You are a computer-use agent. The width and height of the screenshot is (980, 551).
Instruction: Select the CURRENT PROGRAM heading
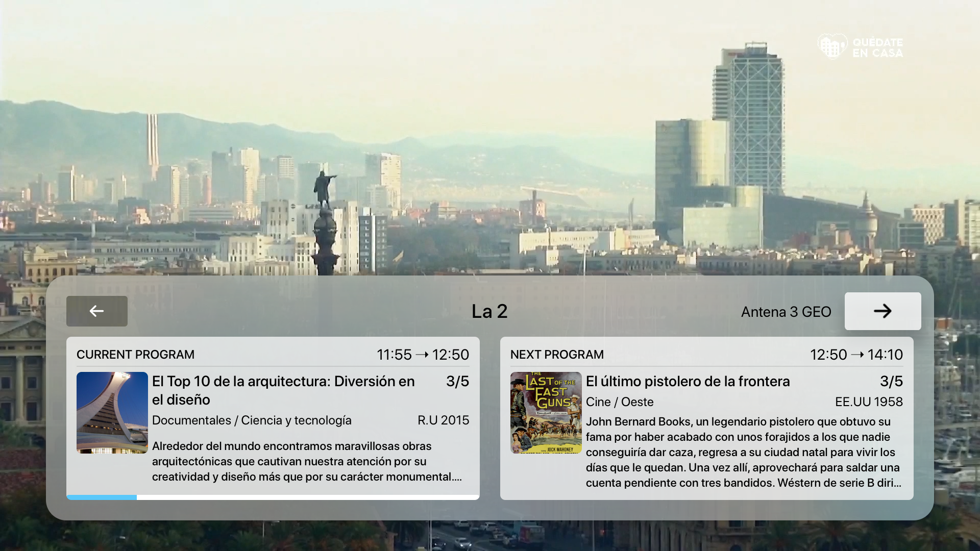coord(135,355)
